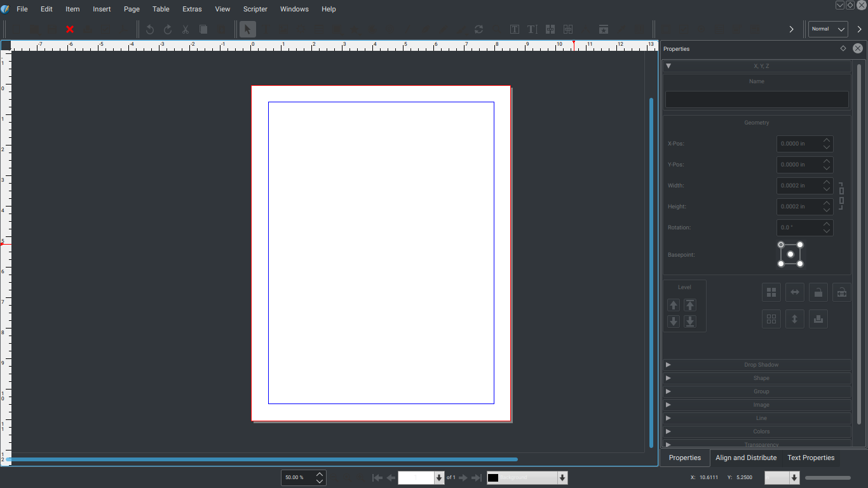
Task: Raise item one level with up arrow
Action: click(674, 305)
